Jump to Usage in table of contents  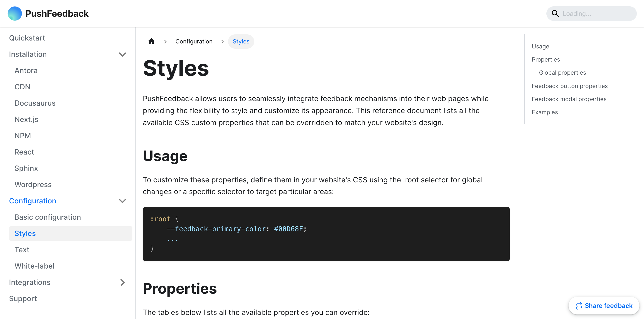click(x=540, y=46)
